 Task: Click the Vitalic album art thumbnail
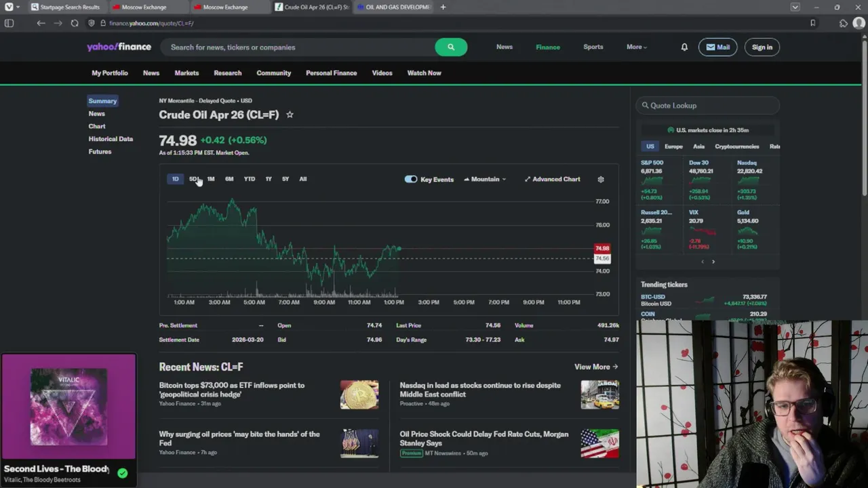[x=68, y=407]
